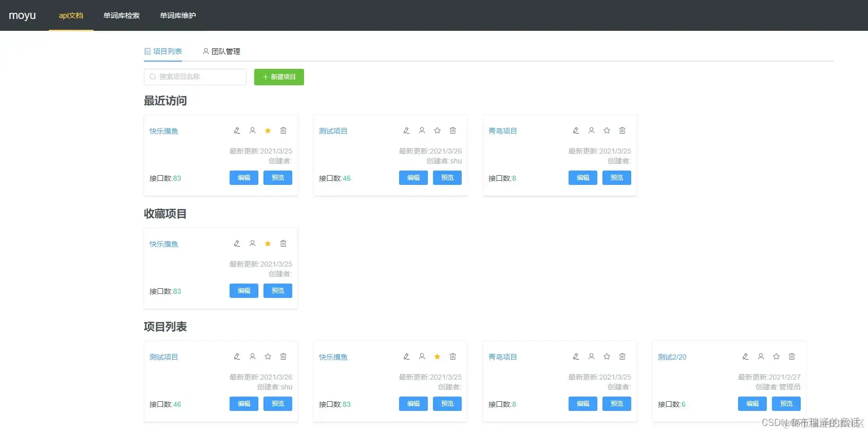Viewport: 868px width, 432px height.
Task: Open the 测试2/20 title link
Action: (672, 357)
